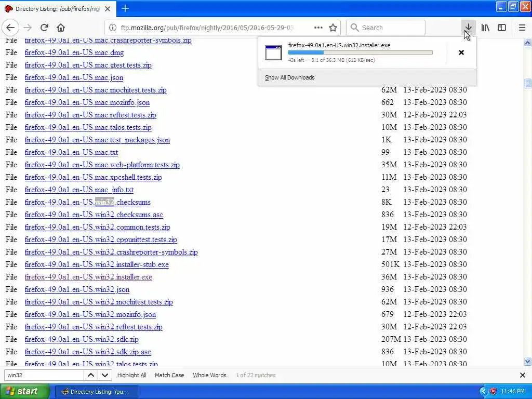Toggle the sidebar view icon
Screen dimensions: 532x399
click(502, 28)
